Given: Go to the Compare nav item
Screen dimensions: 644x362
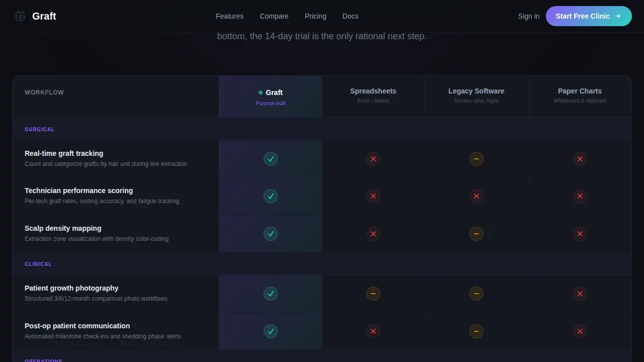Looking at the screenshot, I should [274, 16].
